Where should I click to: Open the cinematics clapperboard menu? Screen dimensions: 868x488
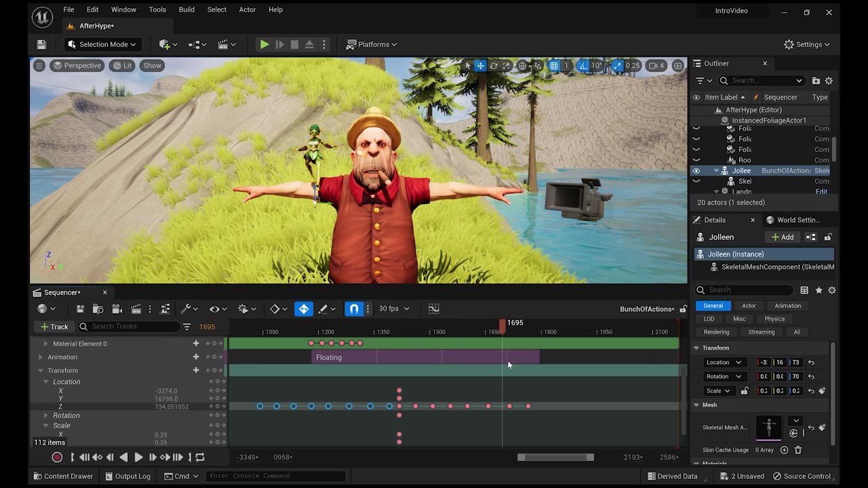[226, 44]
